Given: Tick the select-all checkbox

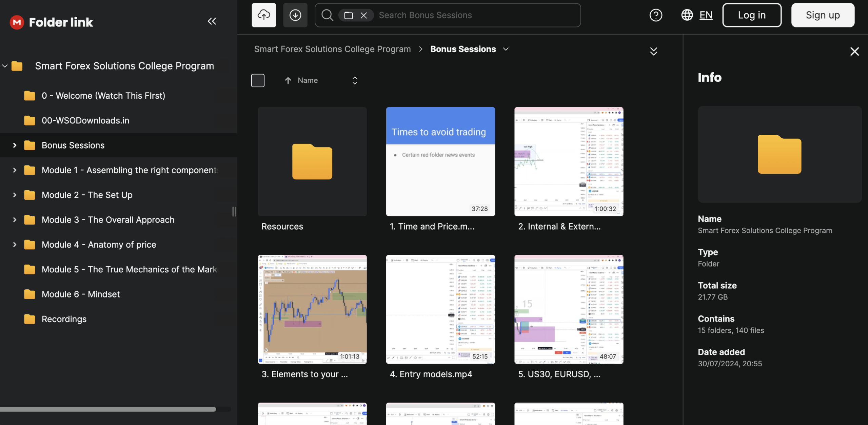Looking at the screenshot, I should click(x=258, y=80).
